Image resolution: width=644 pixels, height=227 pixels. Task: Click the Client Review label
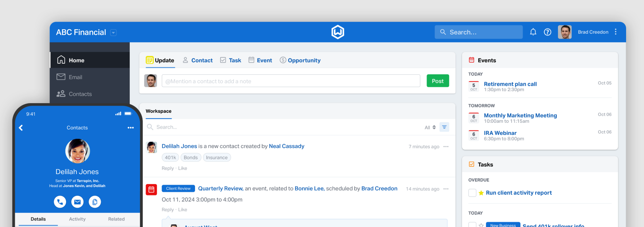(178, 188)
